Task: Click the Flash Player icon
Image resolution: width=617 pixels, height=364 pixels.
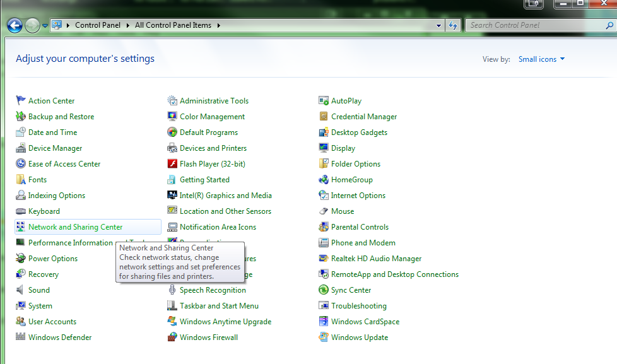Action: click(172, 163)
